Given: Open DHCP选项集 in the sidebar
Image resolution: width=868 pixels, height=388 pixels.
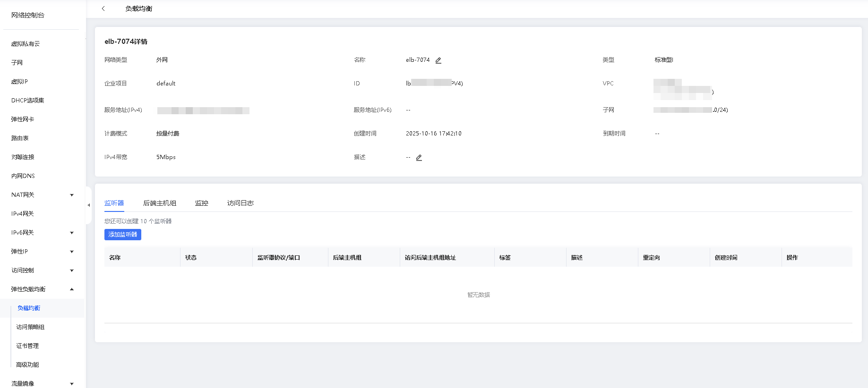Looking at the screenshot, I should [28, 101].
